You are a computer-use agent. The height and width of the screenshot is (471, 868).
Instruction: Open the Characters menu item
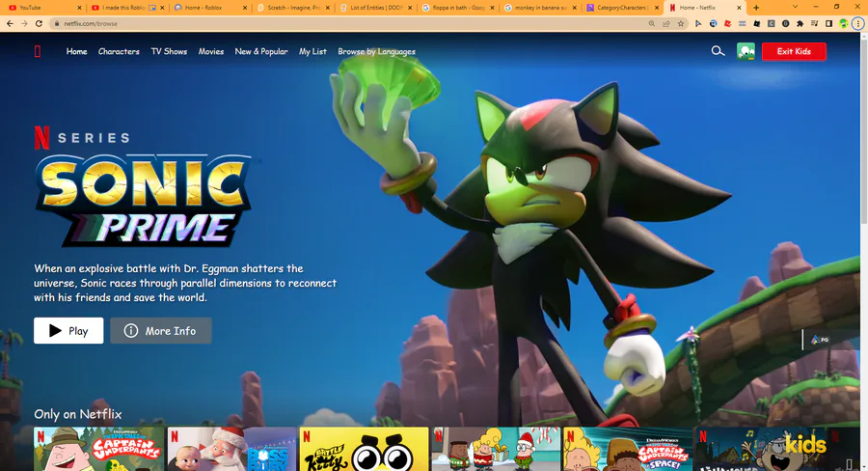coord(119,51)
